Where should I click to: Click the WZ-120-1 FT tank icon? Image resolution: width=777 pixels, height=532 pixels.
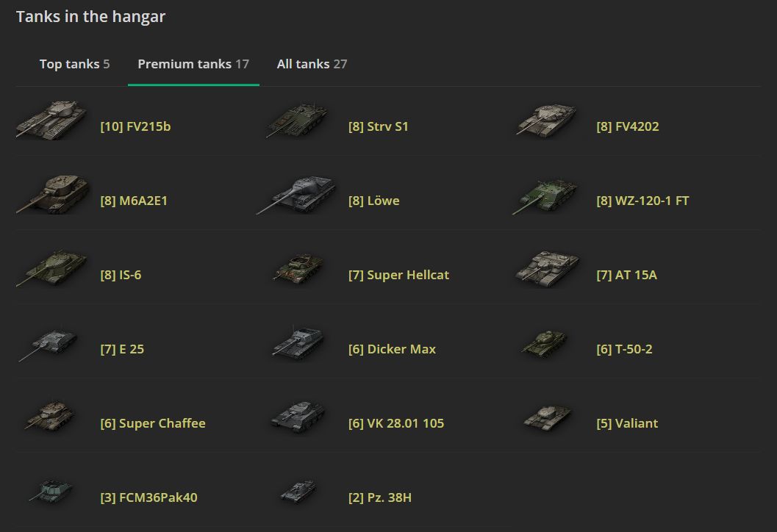pos(545,195)
